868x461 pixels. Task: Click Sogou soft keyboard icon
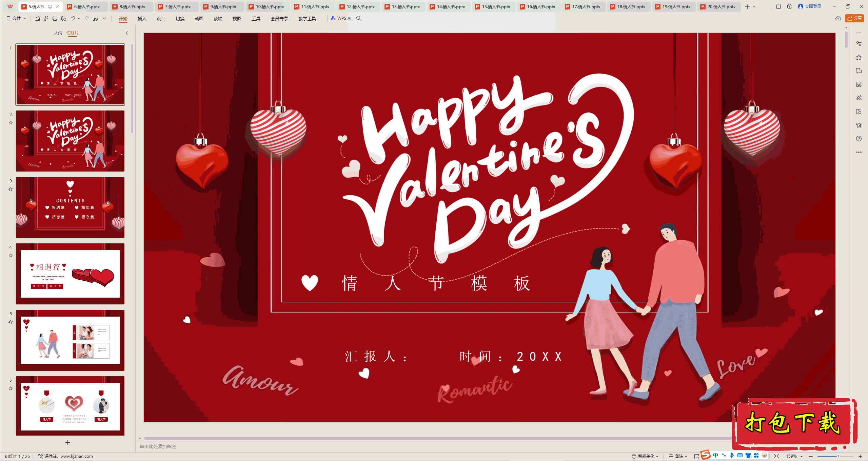[740, 455]
